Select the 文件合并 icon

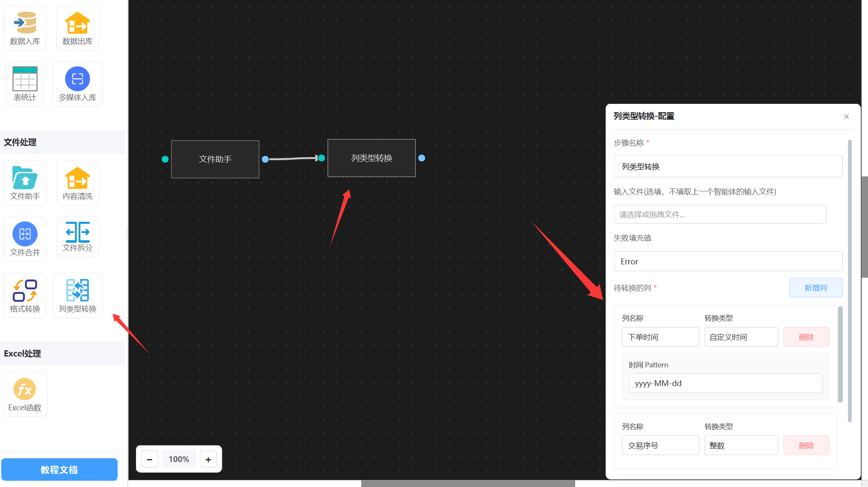coord(25,234)
